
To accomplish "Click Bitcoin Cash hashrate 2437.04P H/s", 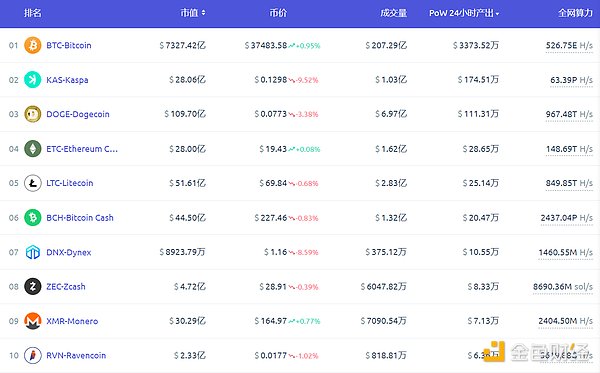I will pos(567,218).
